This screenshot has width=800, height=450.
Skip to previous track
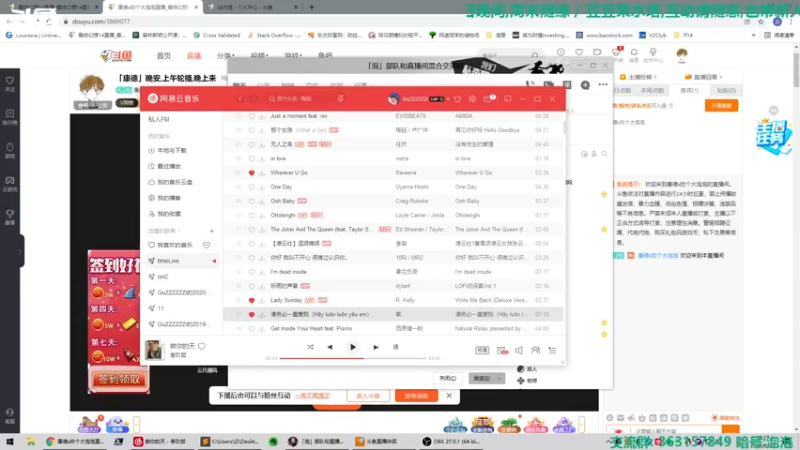click(330, 347)
